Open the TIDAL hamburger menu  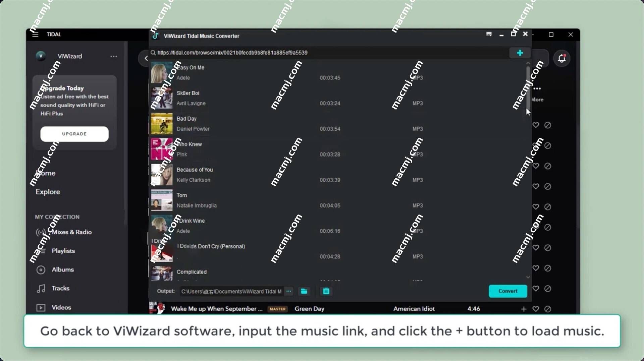[x=35, y=34]
